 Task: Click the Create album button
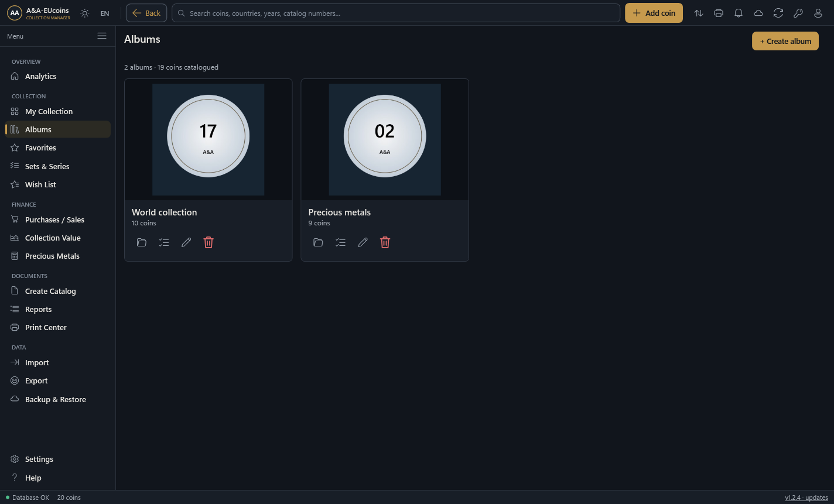[x=785, y=41]
